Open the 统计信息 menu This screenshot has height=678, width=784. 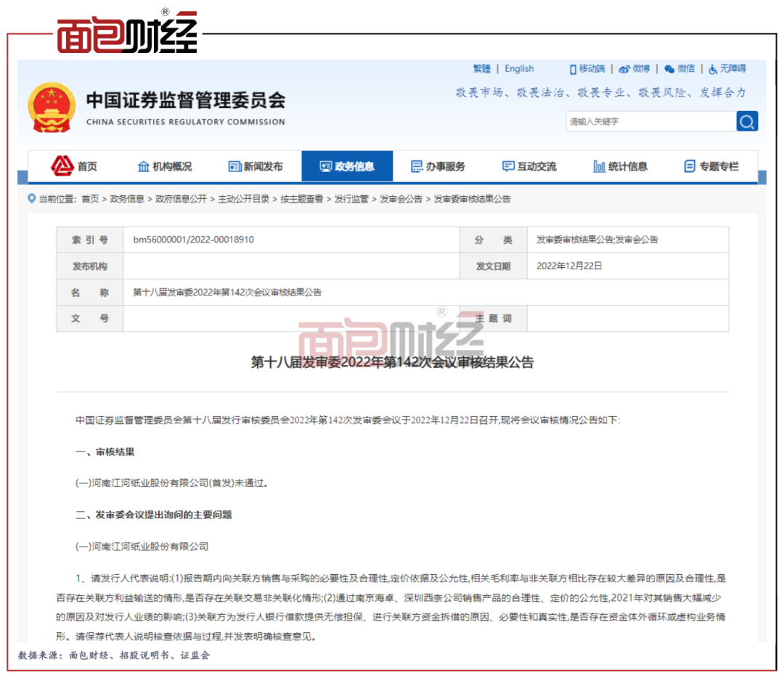coord(620,167)
